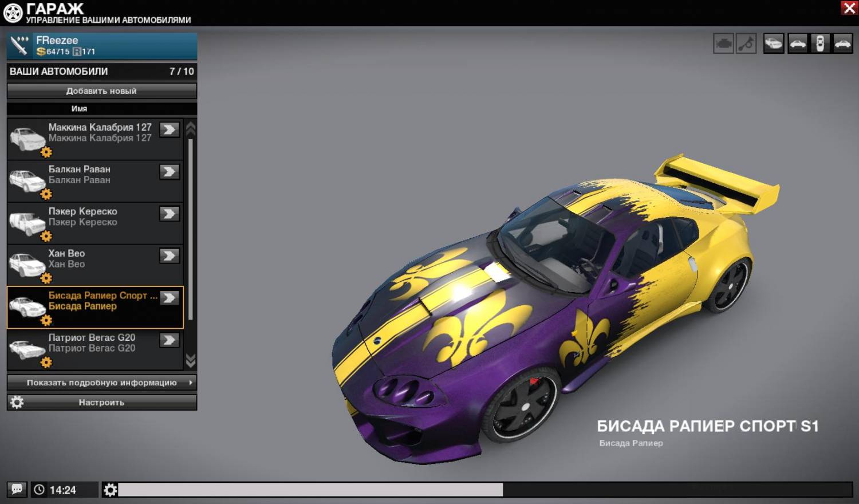Click the arrow button for Патриот Вегас G20
859x504 pixels.
pyautogui.click(x=170, y=340)
